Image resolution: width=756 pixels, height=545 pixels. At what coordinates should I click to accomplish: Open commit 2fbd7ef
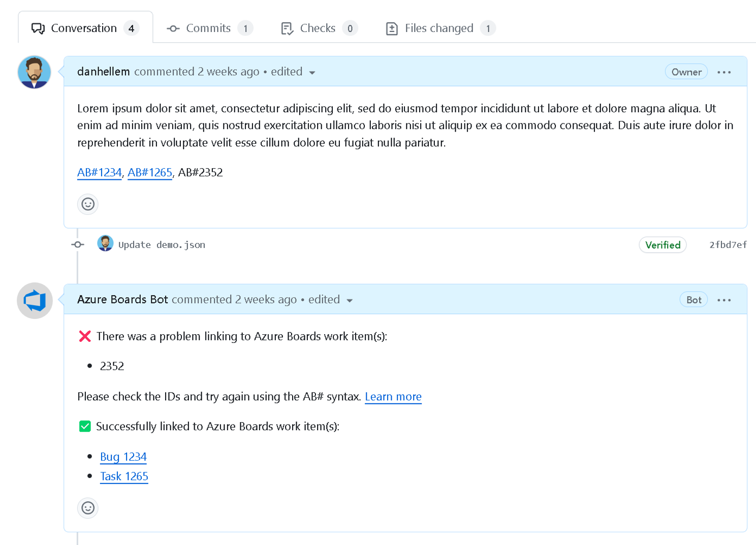coord(728,244)
